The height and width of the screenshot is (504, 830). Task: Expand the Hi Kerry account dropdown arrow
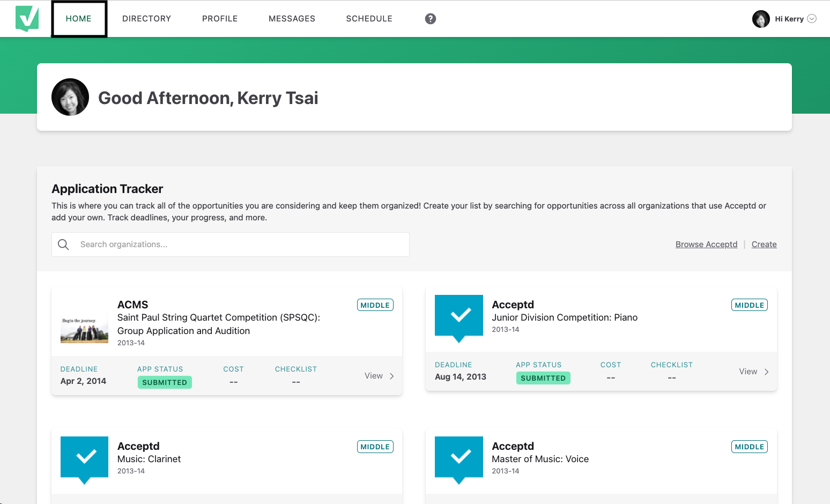point(812,19)
